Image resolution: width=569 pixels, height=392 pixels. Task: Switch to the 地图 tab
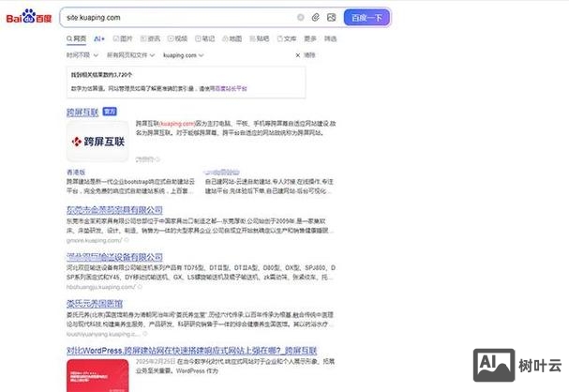click(x=232, y=38)
